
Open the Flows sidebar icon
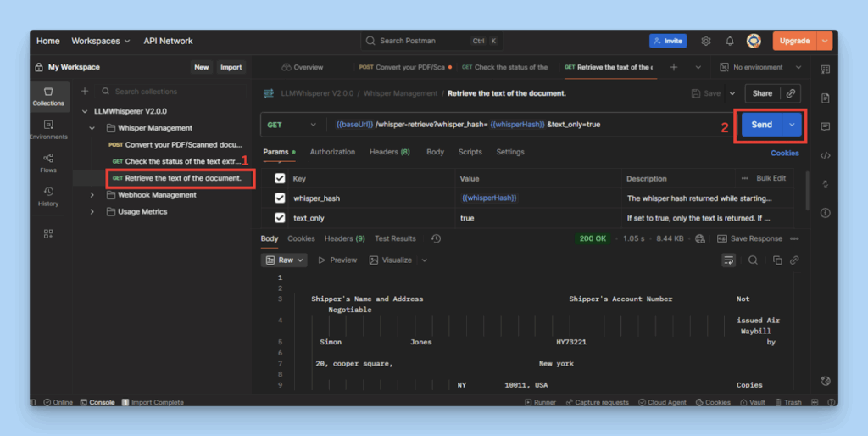tap(48, 161)
